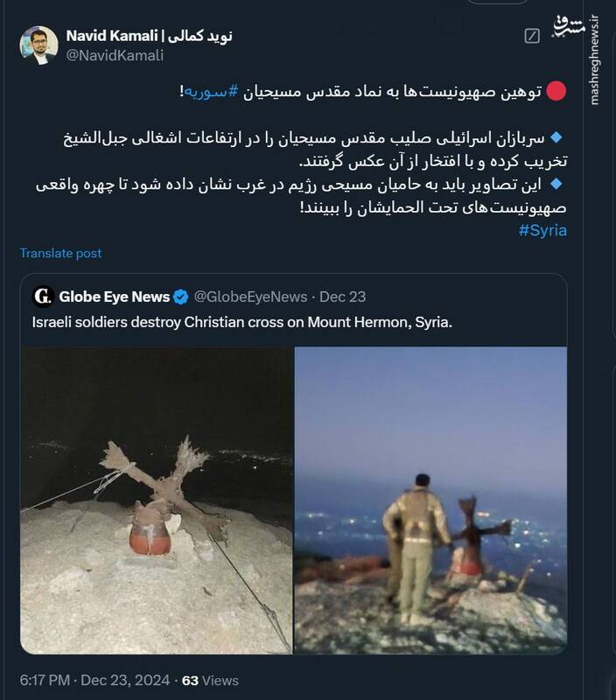Image resolution: width=616 pixels, height=700 pixels.
Task: Click the Globe Eye News 'G' logo
Action: click(43, 296)
